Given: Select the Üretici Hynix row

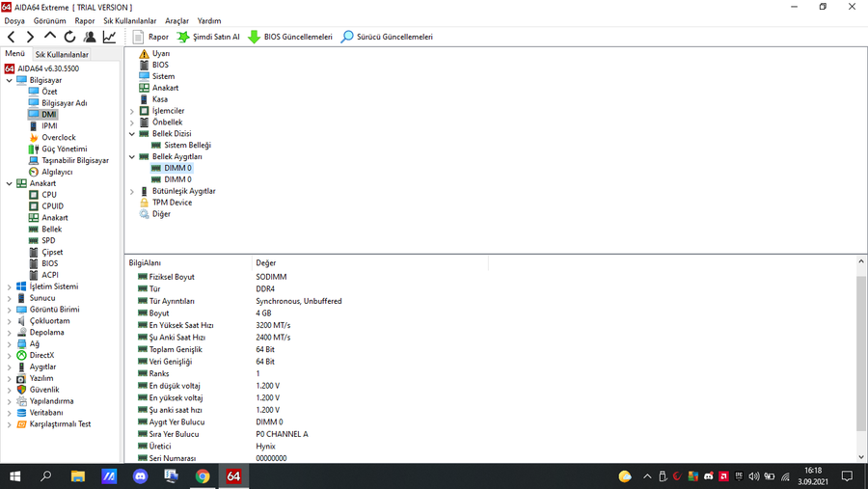Looking at the screenshot, I should click(x=206, y=447).
